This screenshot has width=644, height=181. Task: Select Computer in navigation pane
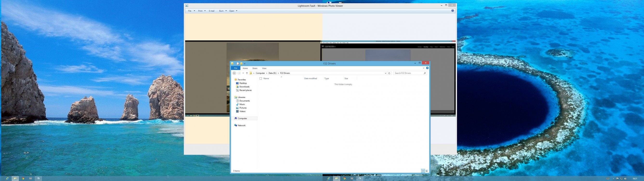(x=242, y=118)
